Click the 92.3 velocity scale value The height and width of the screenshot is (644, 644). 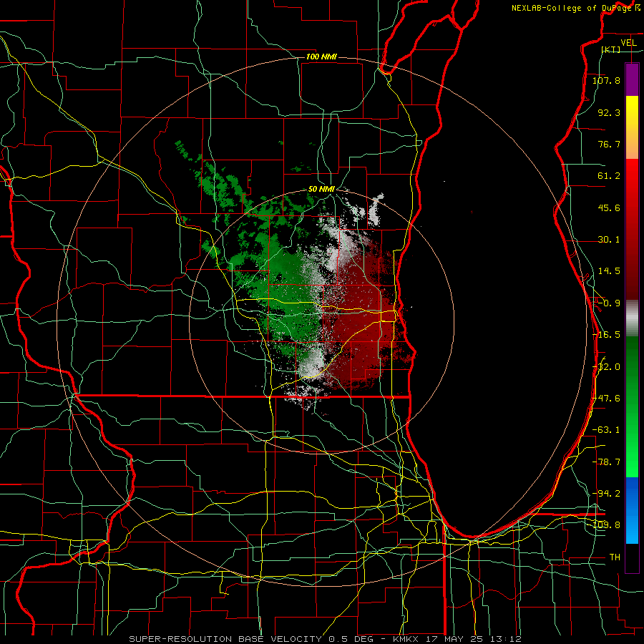[609, 112]
